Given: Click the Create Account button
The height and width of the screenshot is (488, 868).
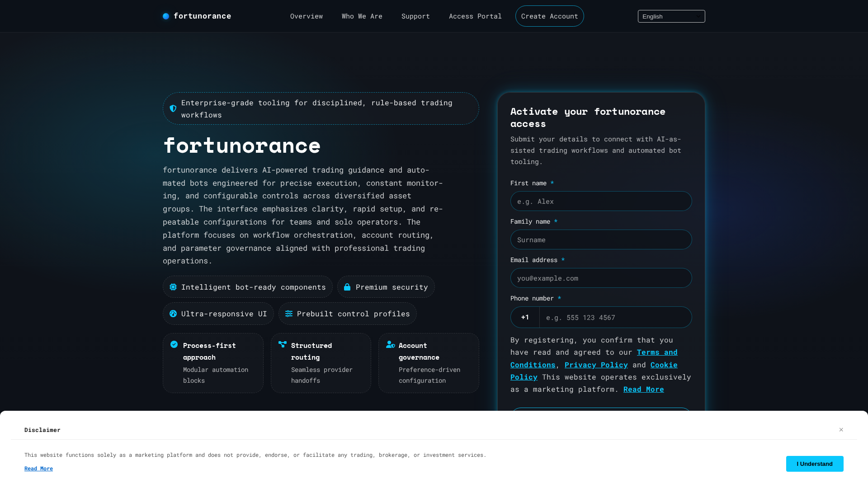Looking at the screenshot, I should pyautogui.click(x=550, y=16).
